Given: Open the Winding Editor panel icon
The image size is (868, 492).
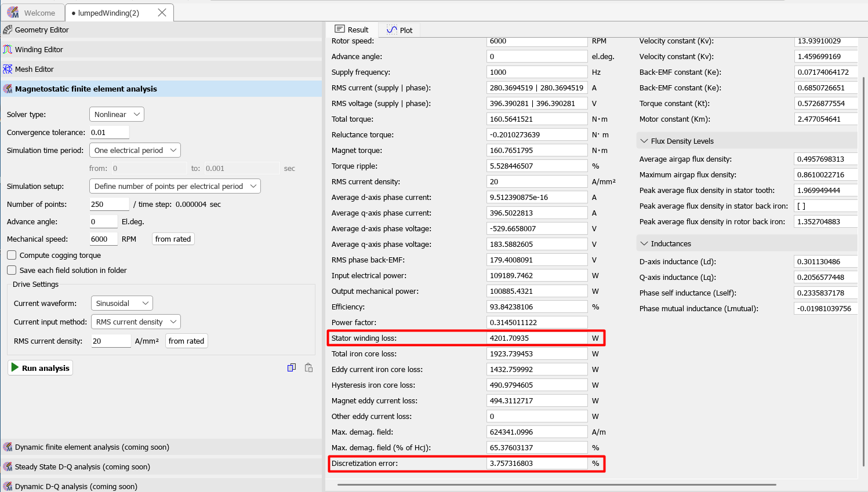Looking at the screenshot, I should (8, 49).
